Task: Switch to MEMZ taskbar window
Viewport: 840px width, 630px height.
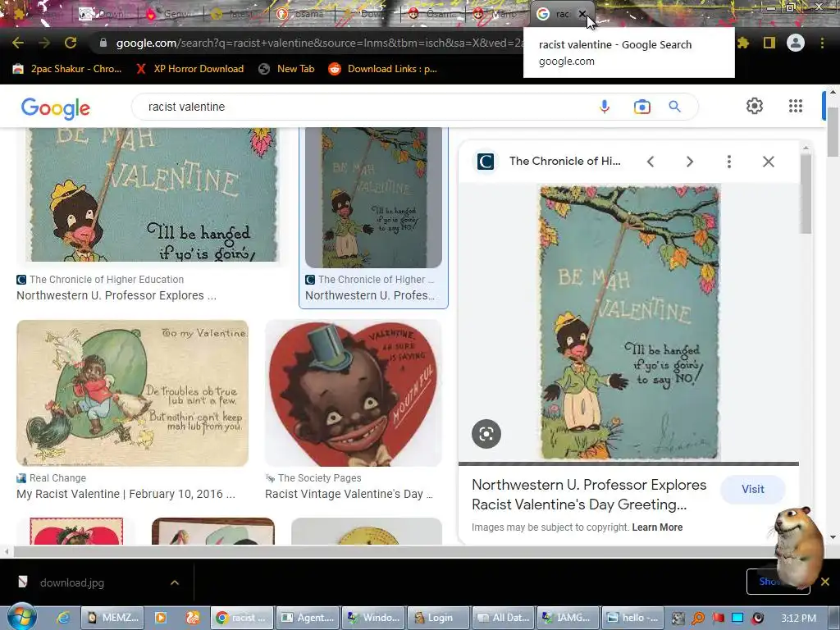Action: tap(112, 618)
